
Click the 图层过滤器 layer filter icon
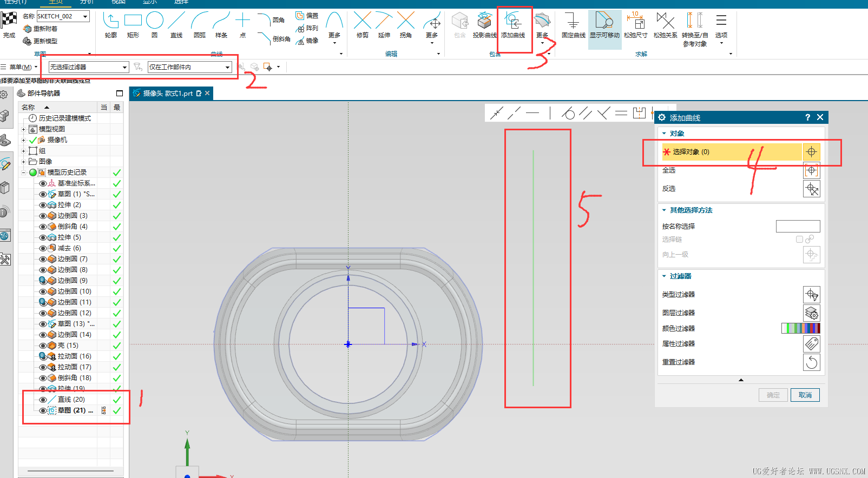pos(812,313)
